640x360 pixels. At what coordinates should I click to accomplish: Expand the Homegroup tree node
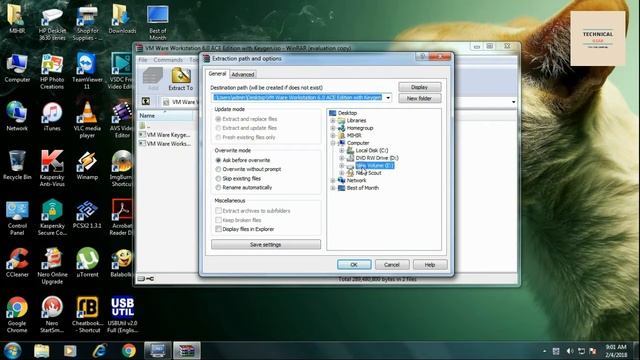click(x=333, y=128)
